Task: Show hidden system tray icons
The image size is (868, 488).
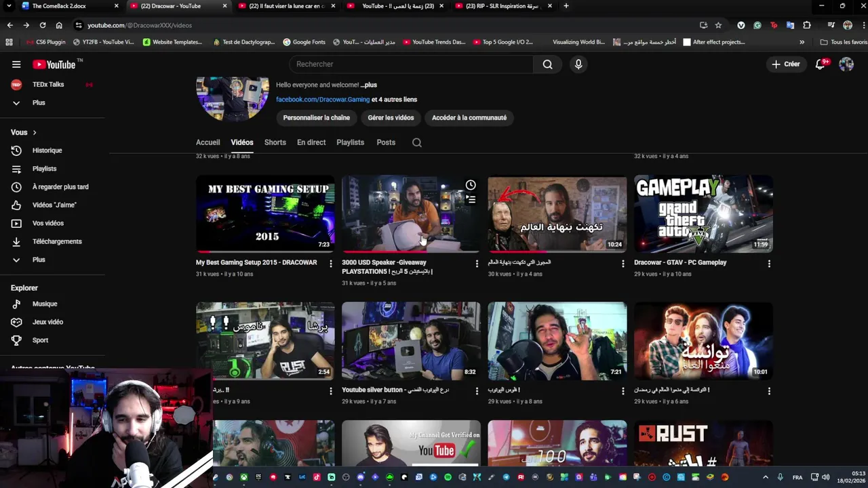Action: click(x=766, y=477)
